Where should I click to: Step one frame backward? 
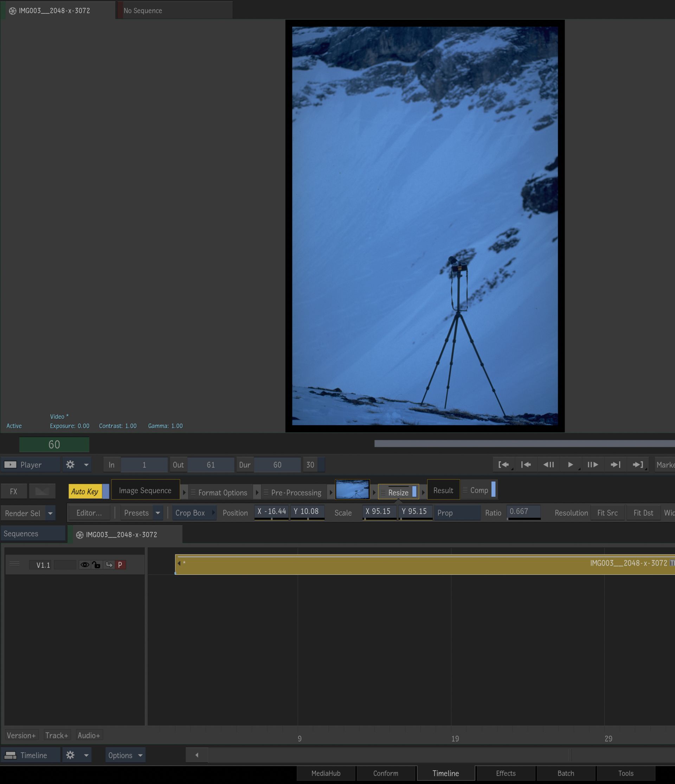tap(548, 465)
